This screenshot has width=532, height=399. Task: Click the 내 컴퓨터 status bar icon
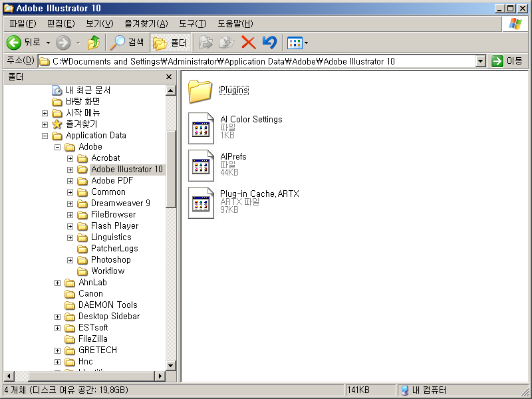(x=404, y=390)
